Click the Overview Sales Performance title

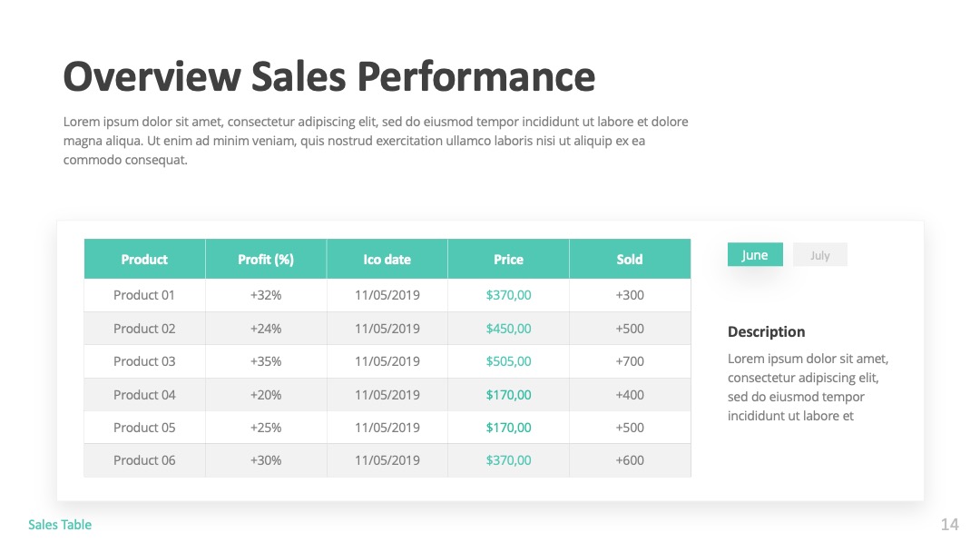(329, 76)
